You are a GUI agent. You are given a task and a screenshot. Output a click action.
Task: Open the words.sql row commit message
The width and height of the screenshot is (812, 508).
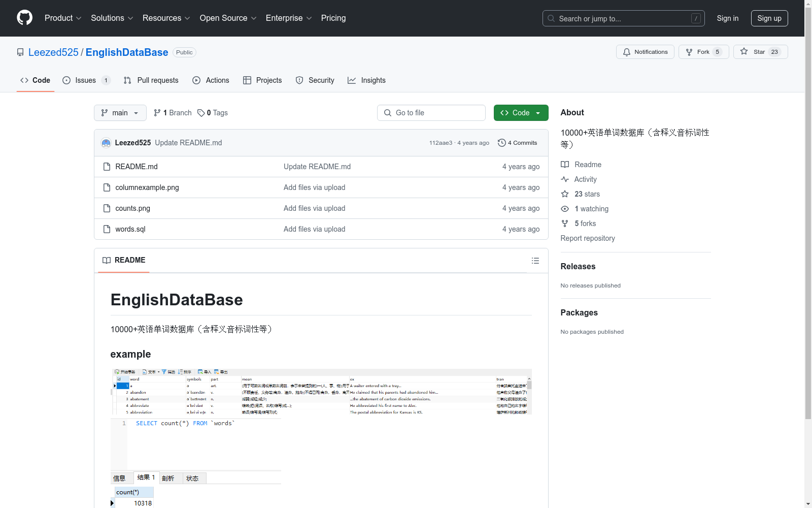(315, 229)
